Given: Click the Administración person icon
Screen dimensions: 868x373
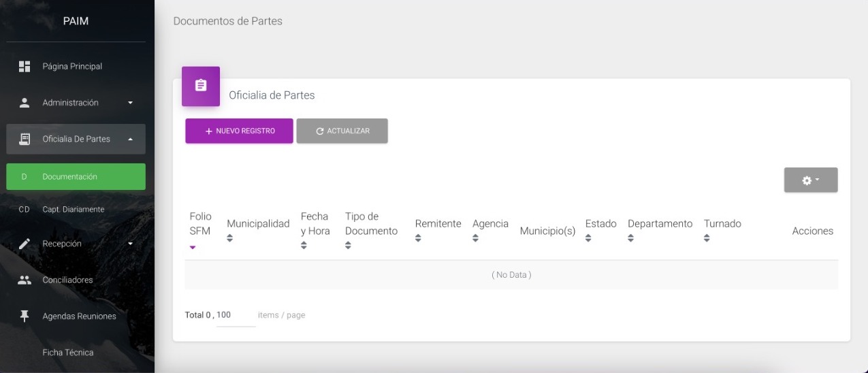Looking at the screenshot, I should pyautogui.click(x=25, y=103).
